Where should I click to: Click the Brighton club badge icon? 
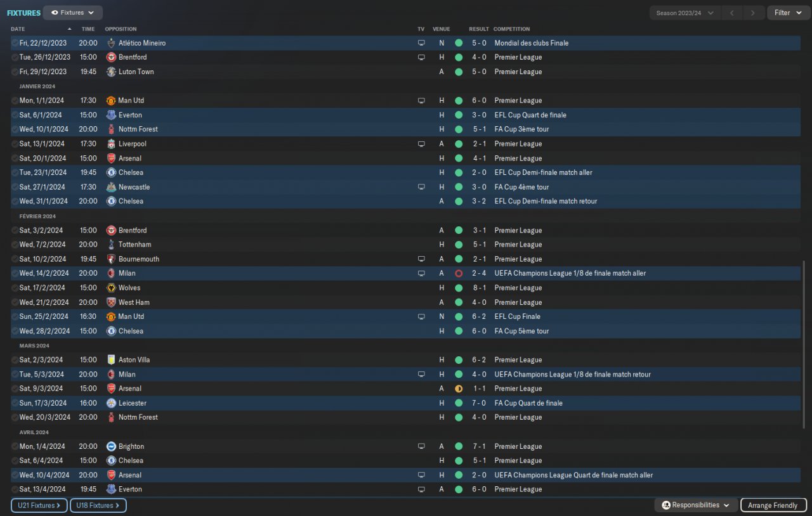coord(112,446)
